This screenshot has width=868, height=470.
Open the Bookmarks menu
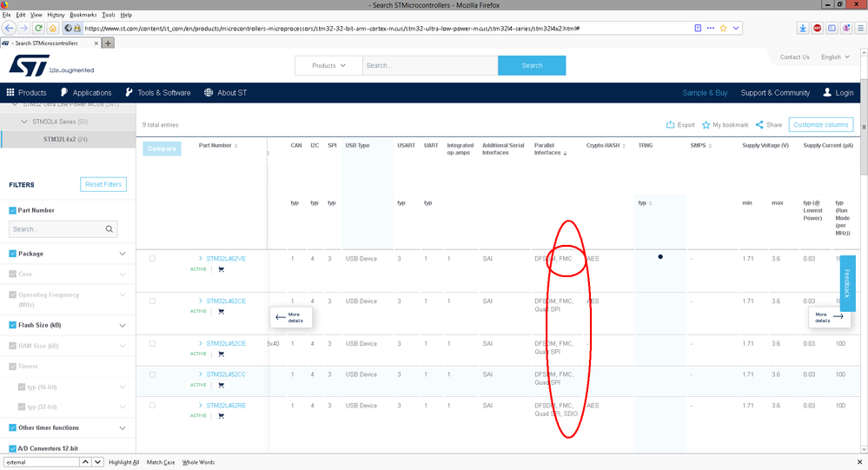tap(83, 15)
